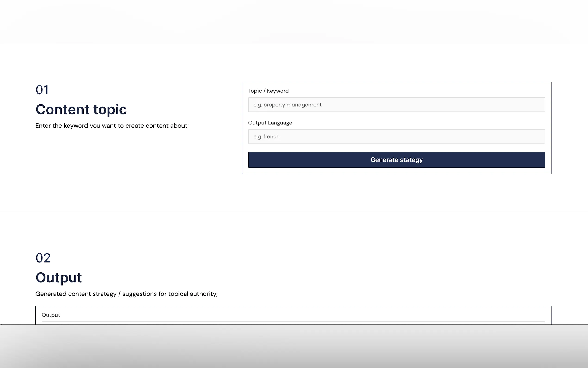Click the small Output label inside box
The image size is (588, 368).
pyautogui.click(x=50, y=315)
